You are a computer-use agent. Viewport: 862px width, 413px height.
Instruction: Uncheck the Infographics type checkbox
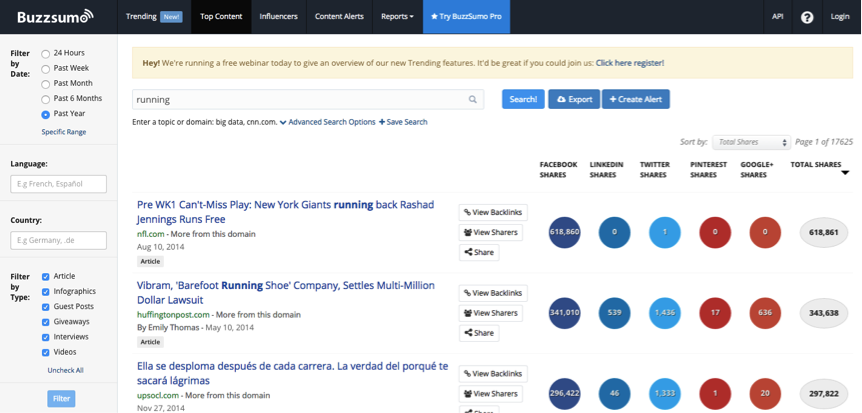(46, 292)
